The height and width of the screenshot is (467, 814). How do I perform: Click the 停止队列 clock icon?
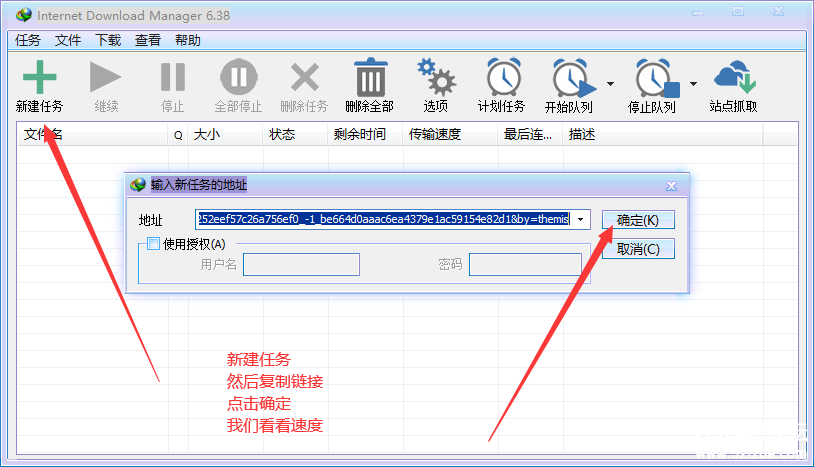657,78
